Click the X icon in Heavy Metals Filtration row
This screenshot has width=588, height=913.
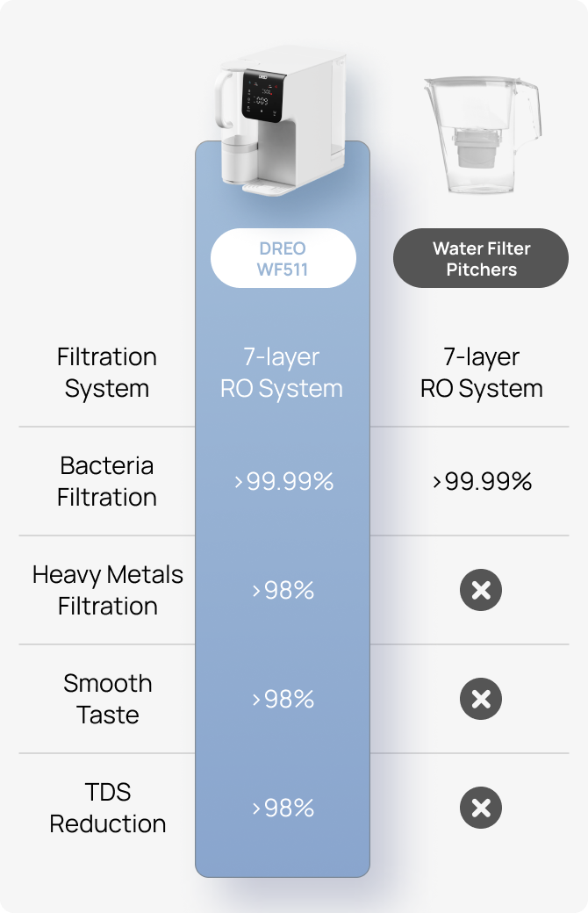481,590
